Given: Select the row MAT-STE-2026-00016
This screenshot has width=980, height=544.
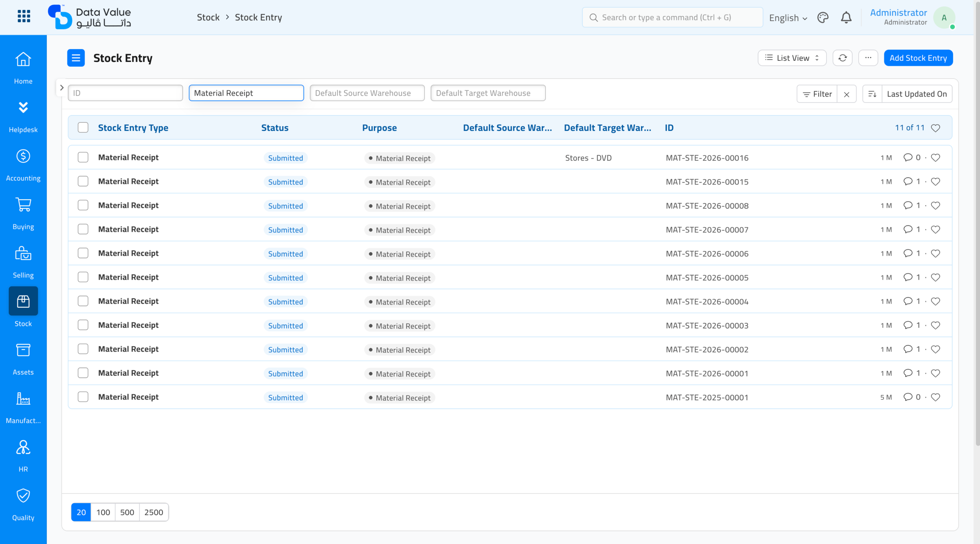Looking at the screenshot, I should click(83, 157).
